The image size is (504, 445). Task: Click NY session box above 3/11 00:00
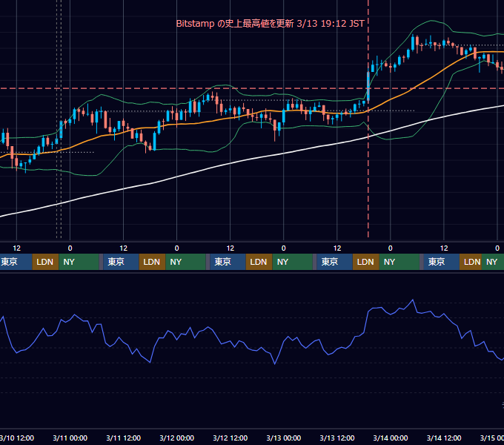[79, 262]
